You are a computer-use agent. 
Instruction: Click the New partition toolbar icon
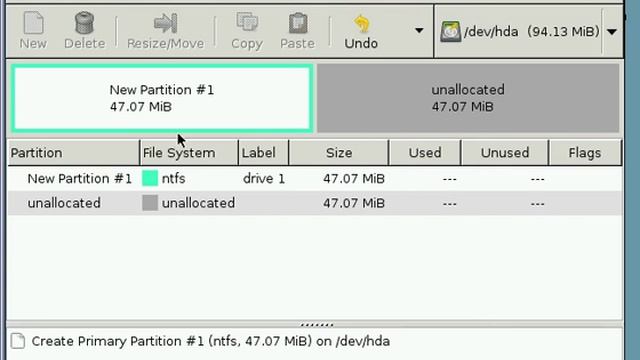pos(33,31)
